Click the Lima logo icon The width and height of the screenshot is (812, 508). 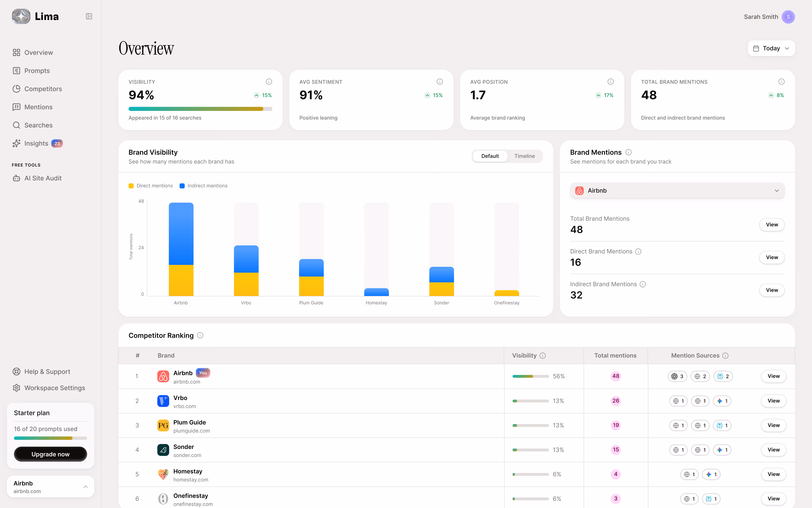21,17
